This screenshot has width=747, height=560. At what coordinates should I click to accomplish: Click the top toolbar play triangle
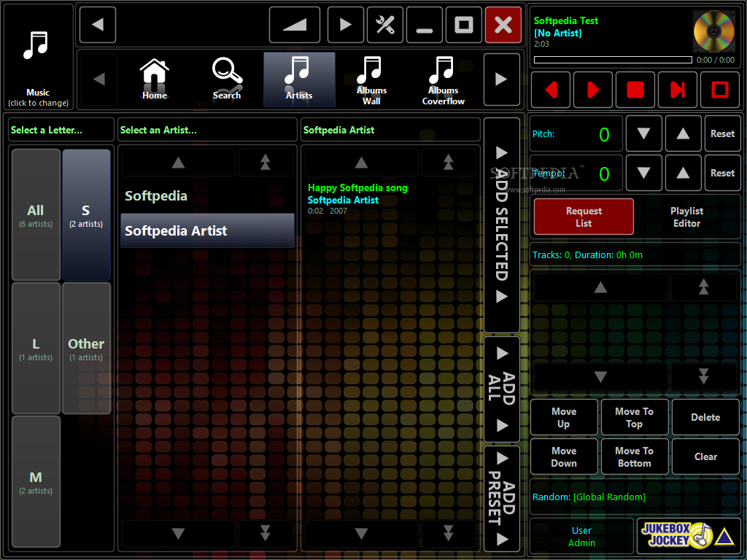[x=345, y=25]
